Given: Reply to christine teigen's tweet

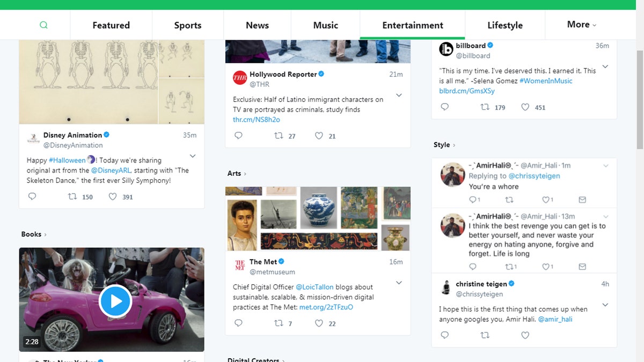Looking at the screenshot, I should pos(444,335).
